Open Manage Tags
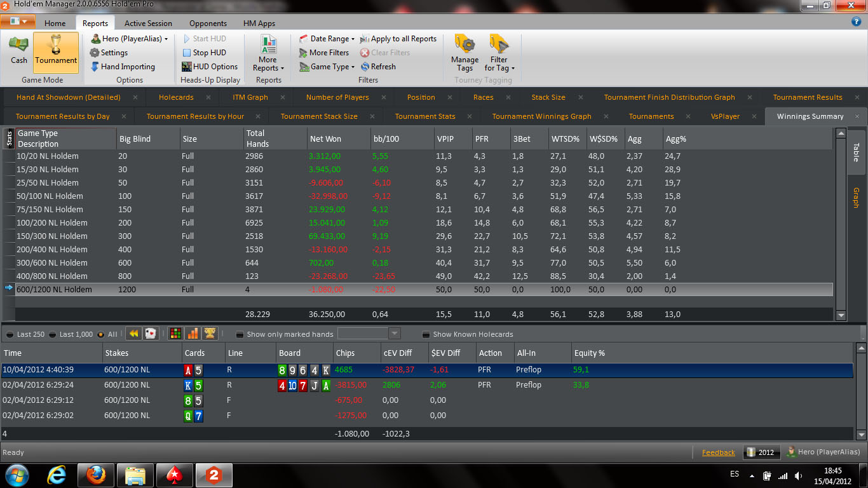The image size is (868, 488). tap(465, 53)
